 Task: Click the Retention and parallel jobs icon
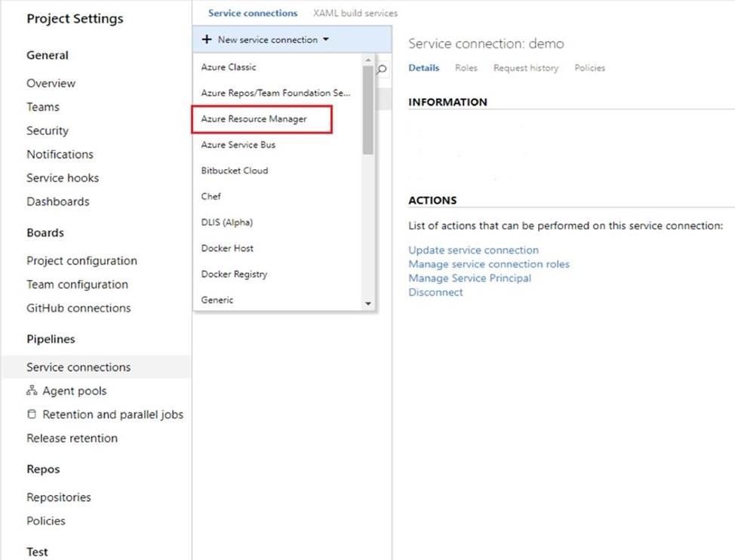pos(32,414)
